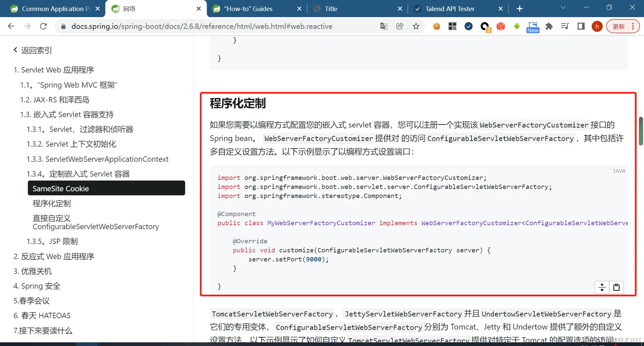Image resolution: width=644 pixels, height=346 pixels.
Task: Go to 1.3.1 Servlet、过滤器和侦听器
Action: point(80,129)
